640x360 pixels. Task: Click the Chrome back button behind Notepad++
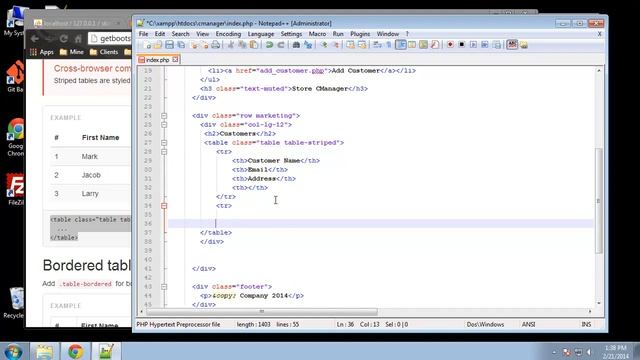(35, 39)
